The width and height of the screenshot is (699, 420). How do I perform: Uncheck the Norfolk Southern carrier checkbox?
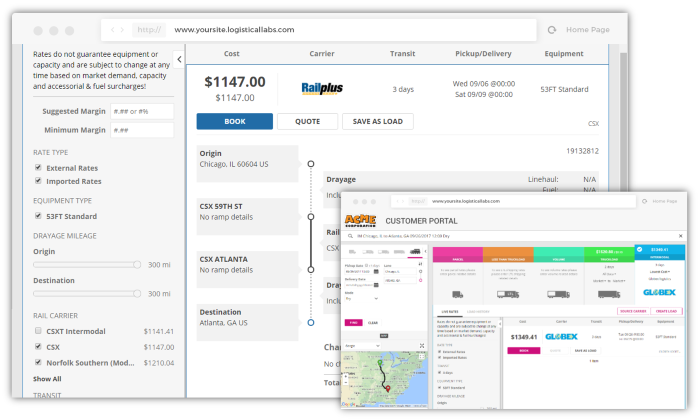[38, 362]
